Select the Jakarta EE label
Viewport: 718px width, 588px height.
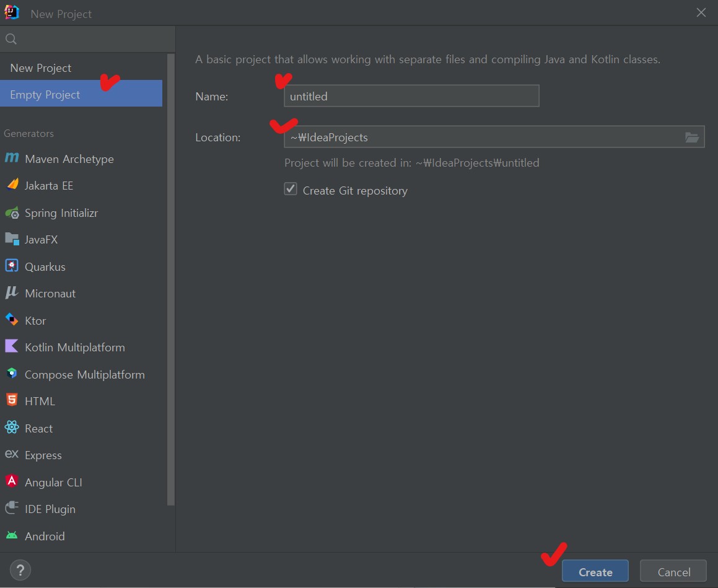[49, 186]
